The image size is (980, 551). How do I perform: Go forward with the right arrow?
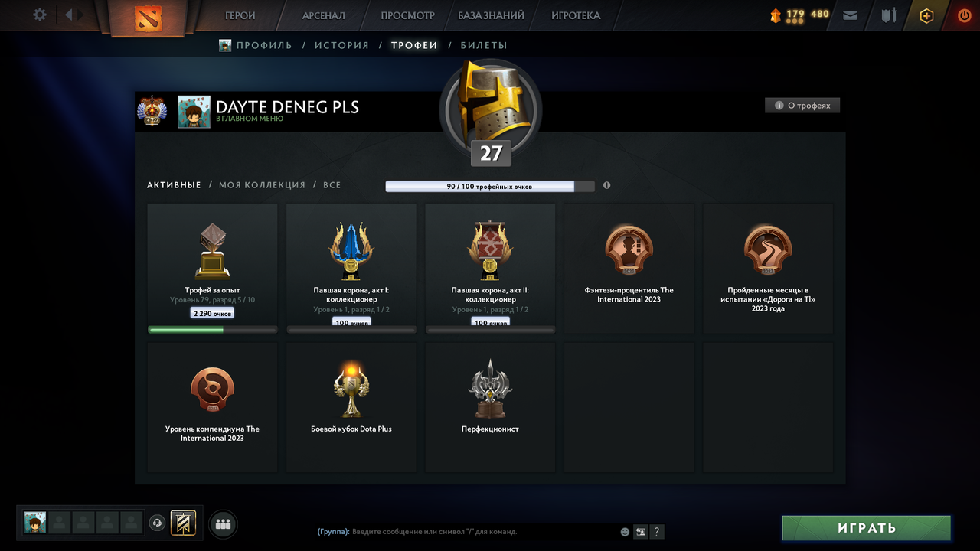coord(81,15)
